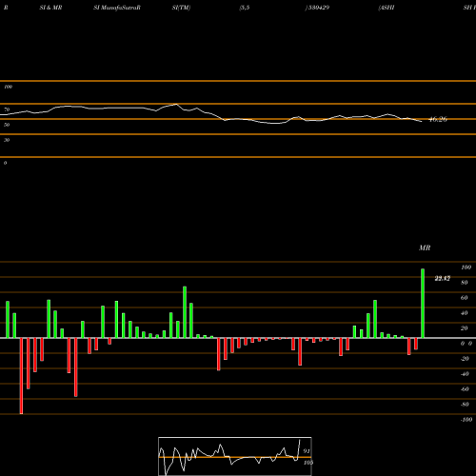Open the mini overview chart thumbnail
Viewport: 476px width, 476px height.
point(235,456)
